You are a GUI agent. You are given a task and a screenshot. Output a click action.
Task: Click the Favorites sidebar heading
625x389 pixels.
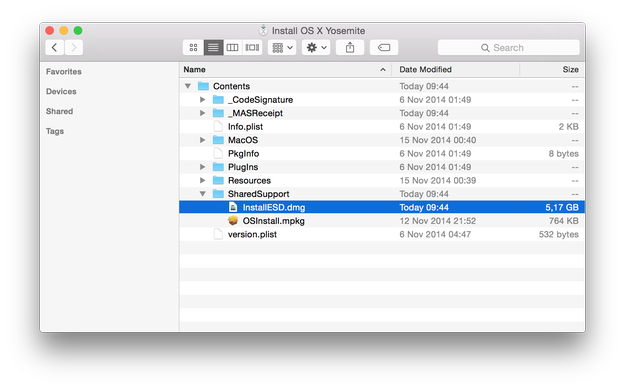coord(64,72)
